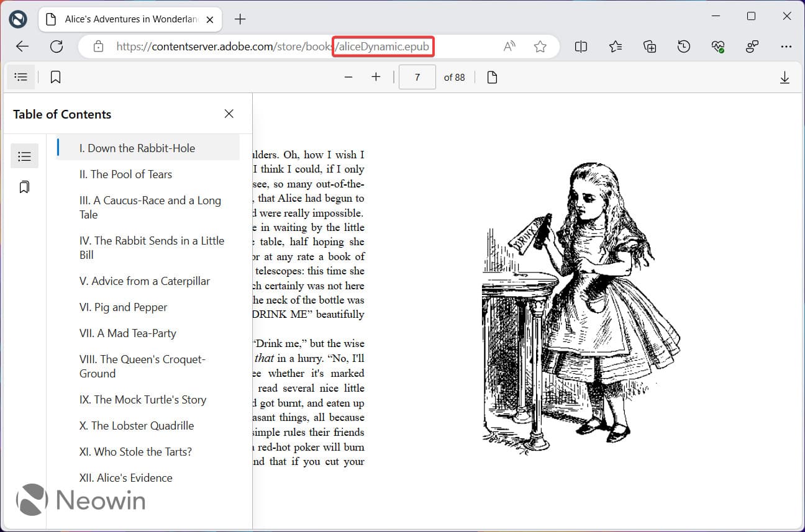Switch sidebar back to contents list view
Screen dimensions: 805x532
(x=24, y=156)
